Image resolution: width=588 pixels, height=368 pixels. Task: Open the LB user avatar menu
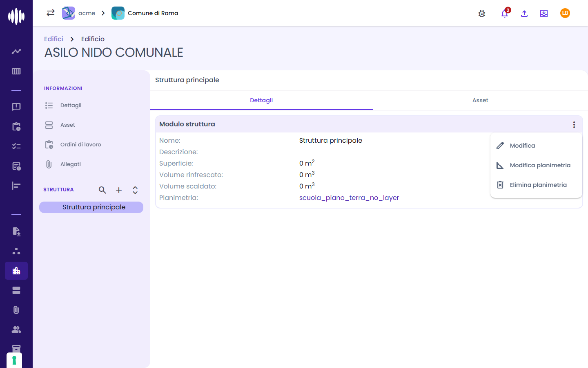[x=565, y=13]
